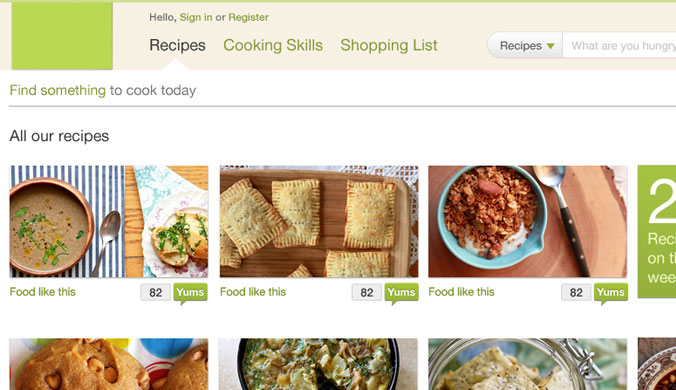Switch to Cooking Skills tab
The width and height of the screenshot is (676, 390).
(273, 45)
